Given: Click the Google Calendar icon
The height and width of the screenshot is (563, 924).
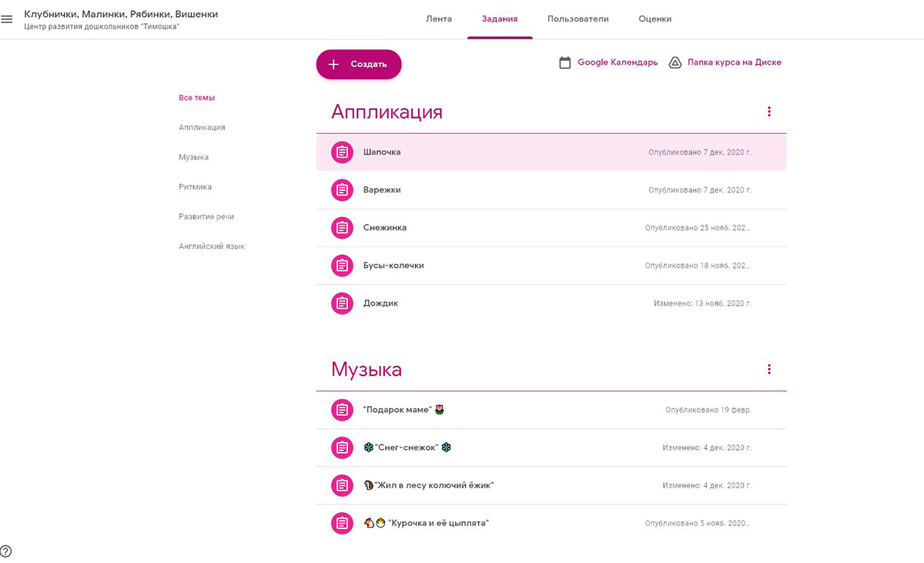Looking at the screenshot, I should coord(565,63).
